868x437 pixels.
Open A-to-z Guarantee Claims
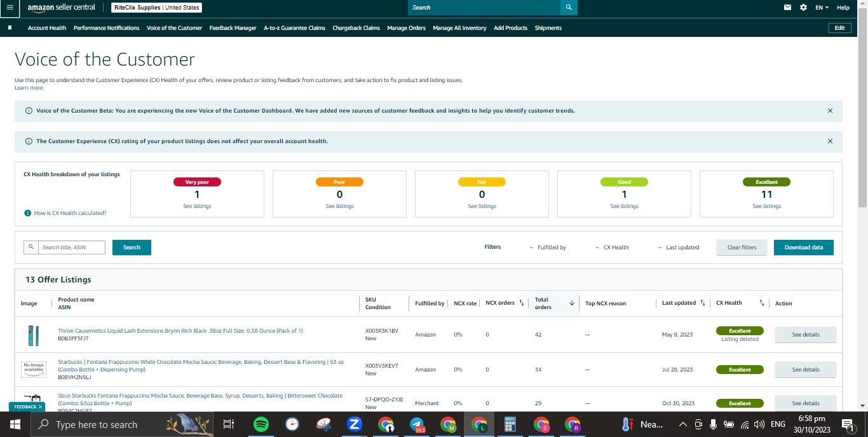(x=294, y=28)
